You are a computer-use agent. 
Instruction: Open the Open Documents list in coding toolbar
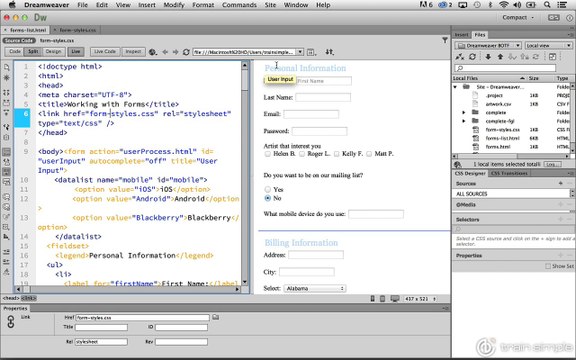pos(7,68)
